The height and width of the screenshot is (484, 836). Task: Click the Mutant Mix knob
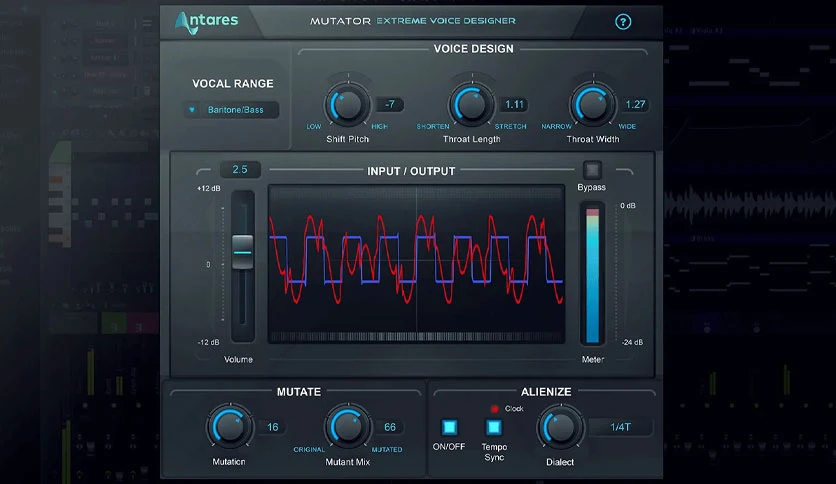(348, 427)
